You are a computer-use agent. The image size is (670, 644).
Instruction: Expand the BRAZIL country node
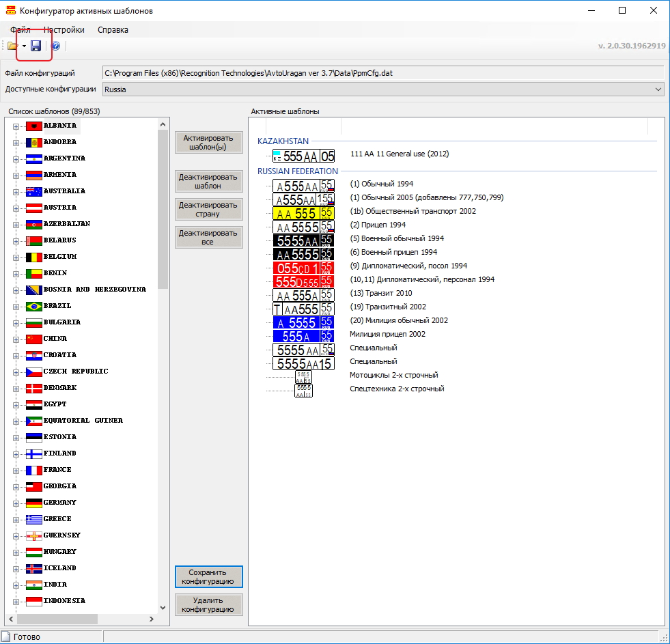tap(16, 306)
